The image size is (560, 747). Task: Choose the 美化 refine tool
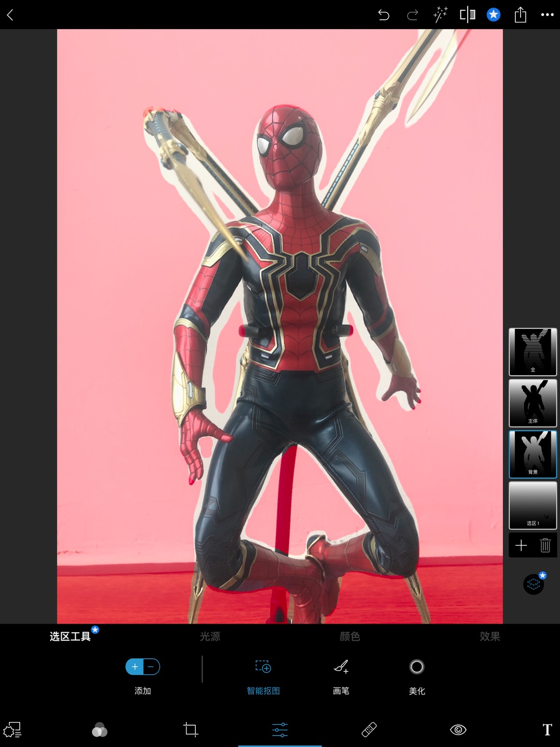pos(417,676)
